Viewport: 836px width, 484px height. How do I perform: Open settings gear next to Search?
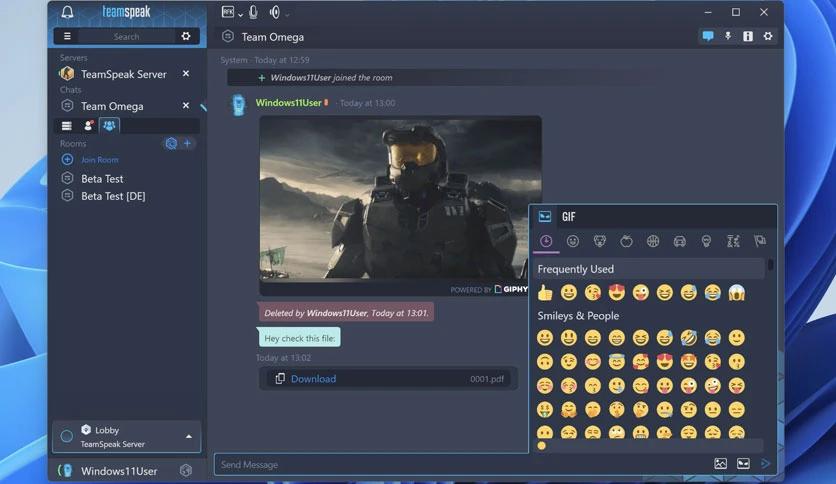tap(186, 36)
